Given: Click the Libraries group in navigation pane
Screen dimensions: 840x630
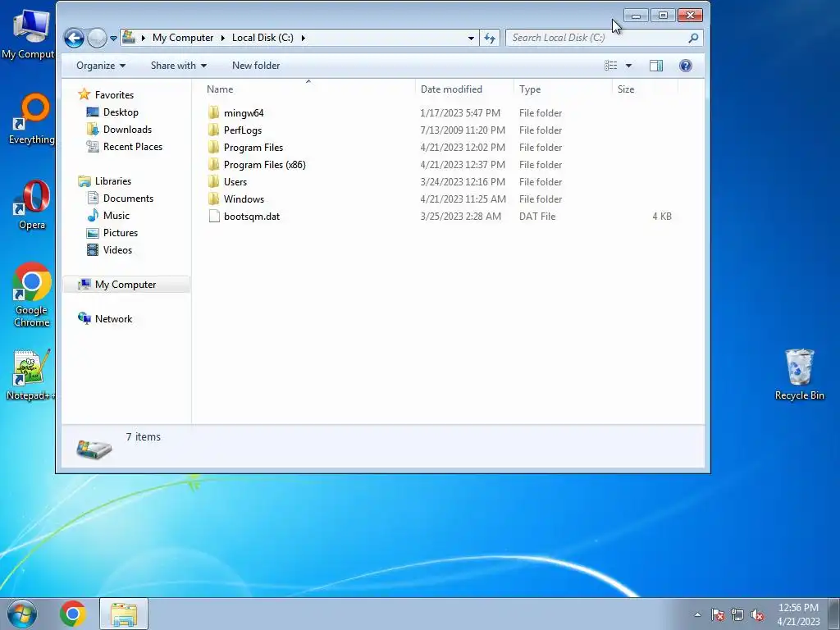Looking at the screenshot, I should (x=112, y=181).
